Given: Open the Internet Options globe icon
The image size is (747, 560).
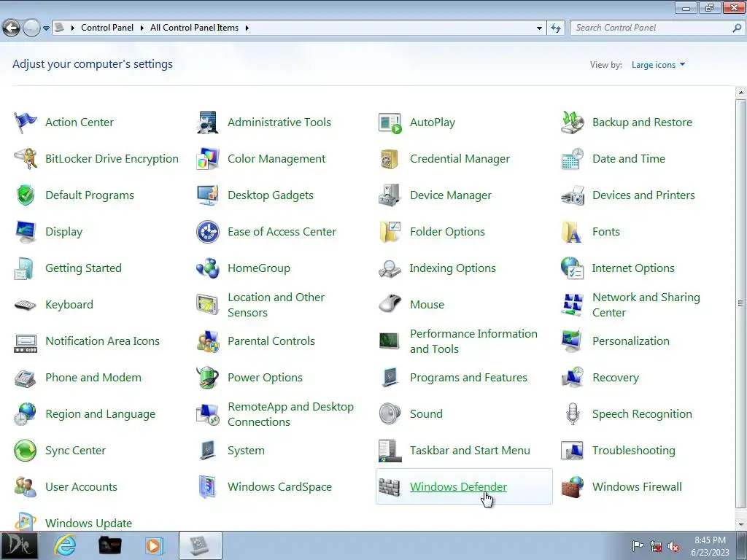Looking at the screenshot, I should tap(572, 268).
